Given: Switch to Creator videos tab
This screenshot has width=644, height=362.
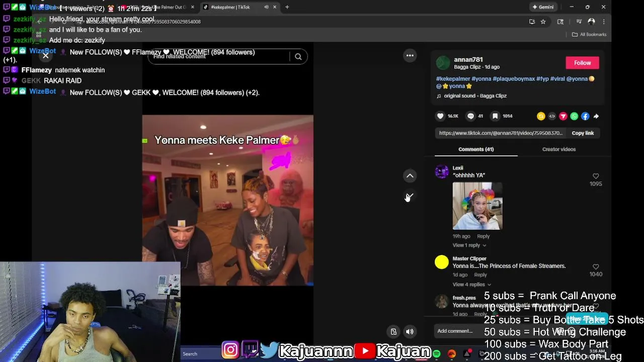Looking at the screenshot, I should [x=558, y=149].
